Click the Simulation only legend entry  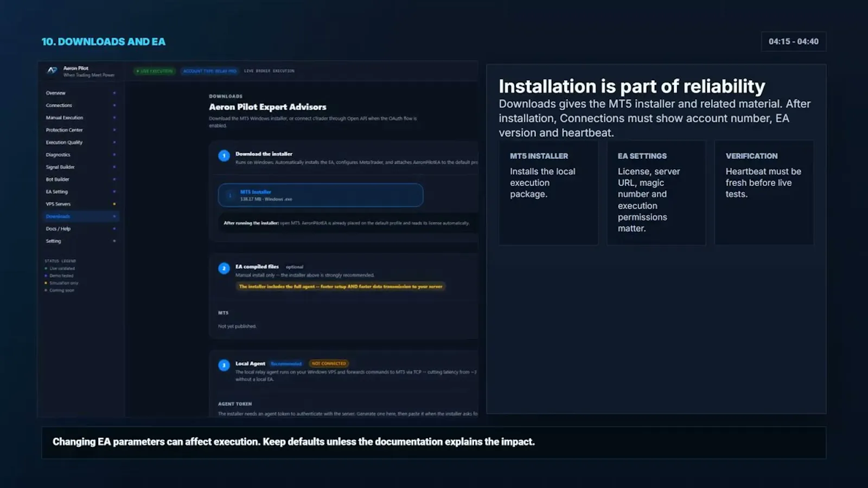[61, 283]
